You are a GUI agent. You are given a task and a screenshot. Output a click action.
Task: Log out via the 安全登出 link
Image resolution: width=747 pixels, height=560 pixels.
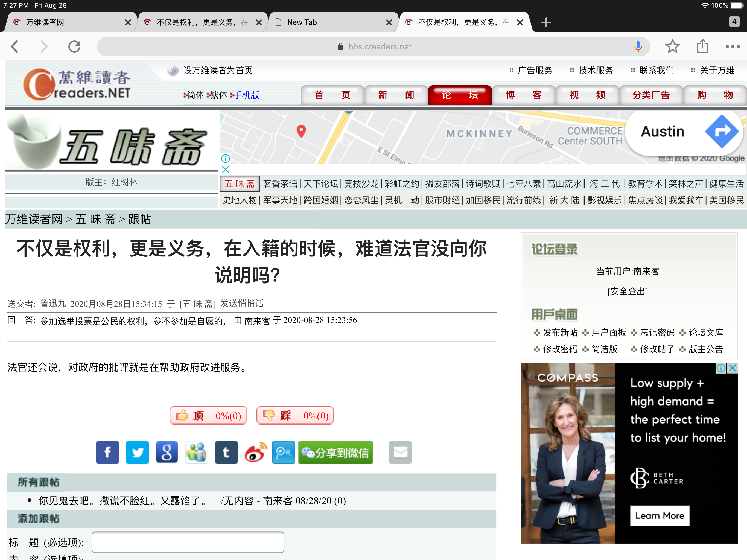coord(628,291)
